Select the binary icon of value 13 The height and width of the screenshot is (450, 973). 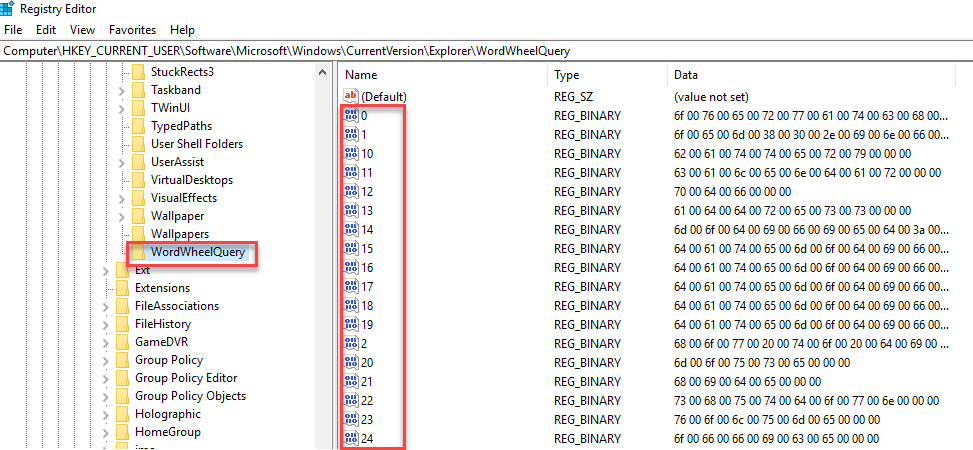pos(351,210)
